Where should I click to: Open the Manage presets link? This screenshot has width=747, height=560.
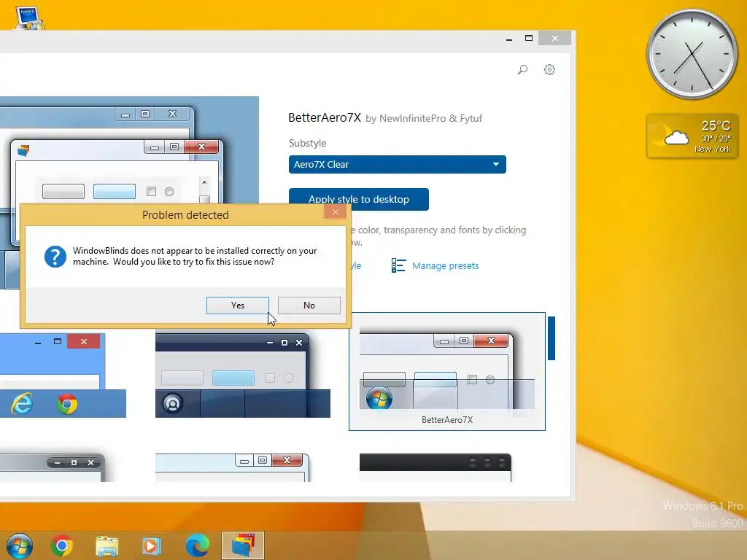tap(446, 265)
